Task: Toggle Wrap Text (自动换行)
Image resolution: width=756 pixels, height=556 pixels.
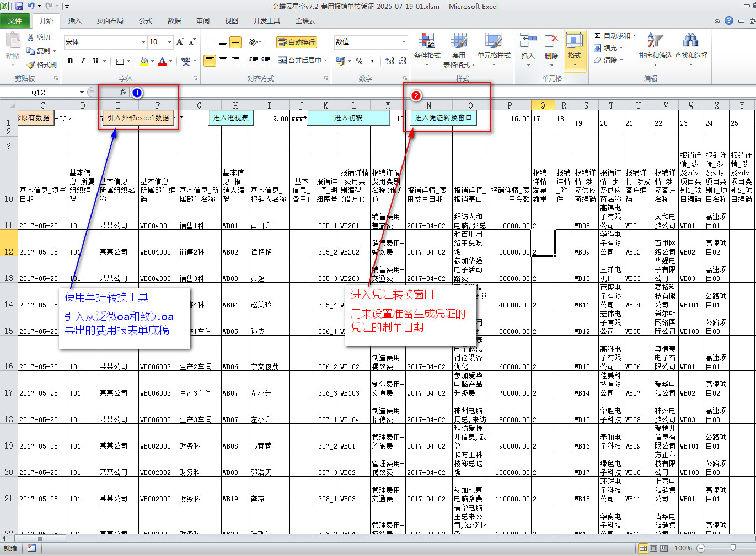Action: coord(297,42)
